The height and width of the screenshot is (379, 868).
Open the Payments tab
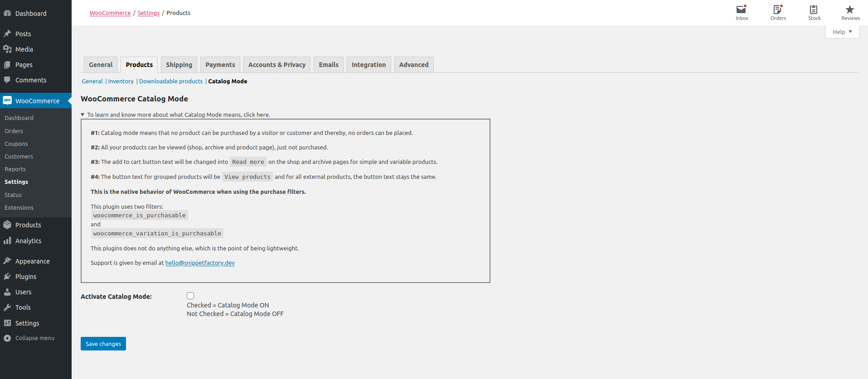click(220, 65)
